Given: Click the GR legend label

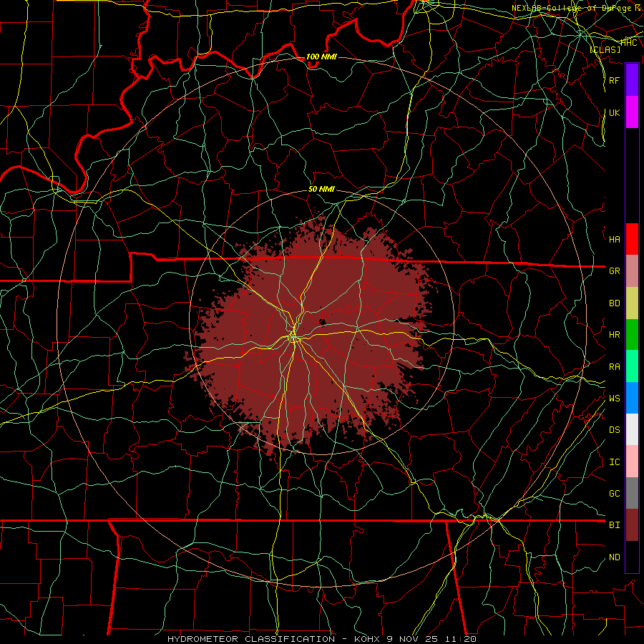Looking at the screenshot, I should [x=614, y=271].
